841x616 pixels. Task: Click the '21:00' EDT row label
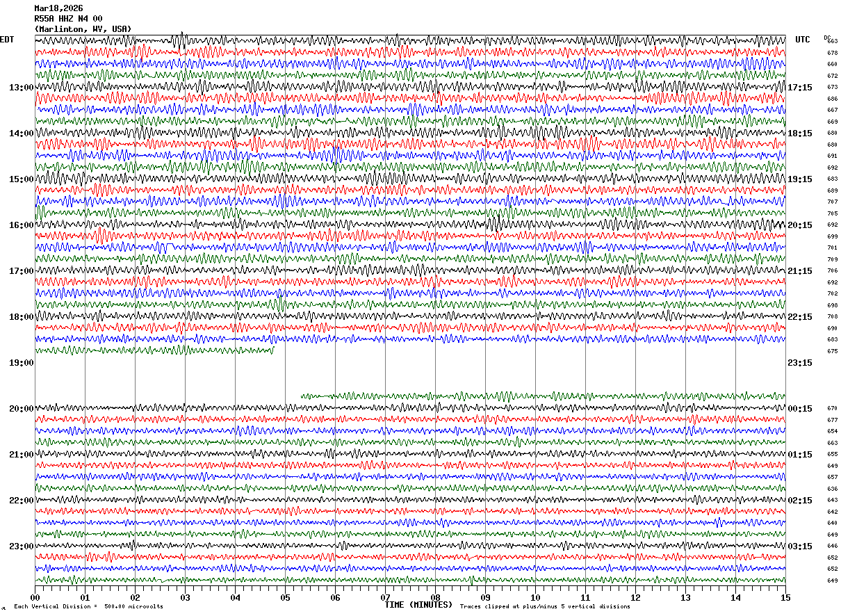point(22,455)
